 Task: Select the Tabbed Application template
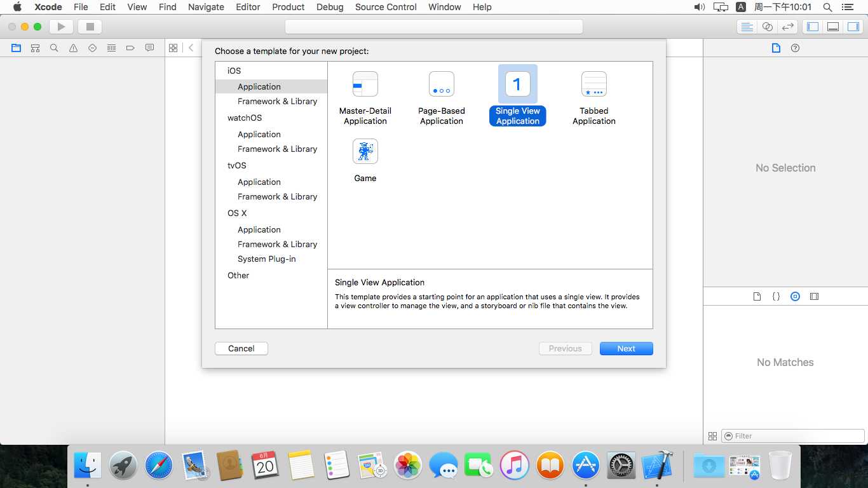(594, 97)
